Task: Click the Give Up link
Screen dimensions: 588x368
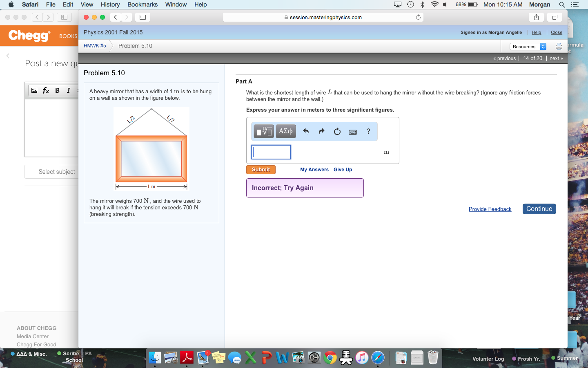Action: point(343,170)
